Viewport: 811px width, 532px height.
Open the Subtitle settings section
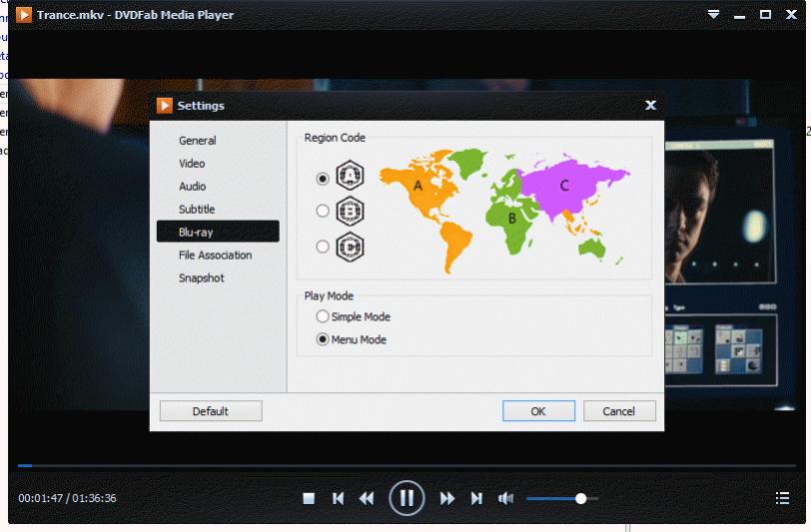197,210
